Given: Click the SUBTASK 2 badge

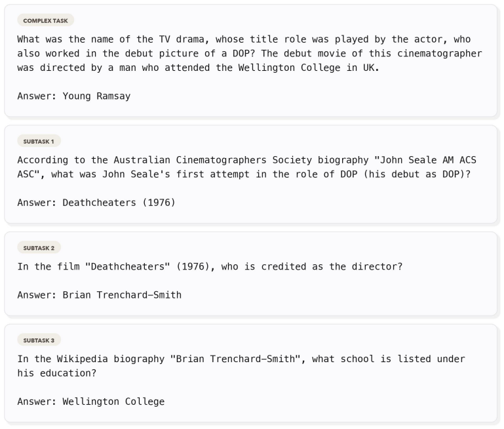Looking at the screenshot, I should [39, 248].
